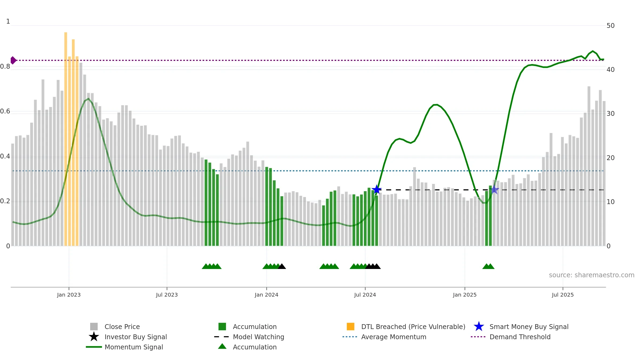Click the black Investor Buy Signal star legend icon
This screenshot has width=644, height=362.
tap(94, 337)
